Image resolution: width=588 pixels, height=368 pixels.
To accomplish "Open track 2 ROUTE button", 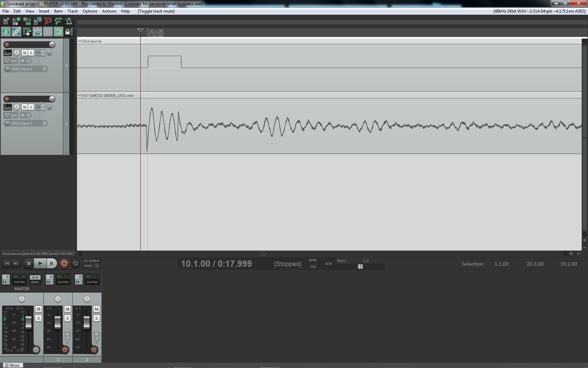I will [x=7, y=107].
